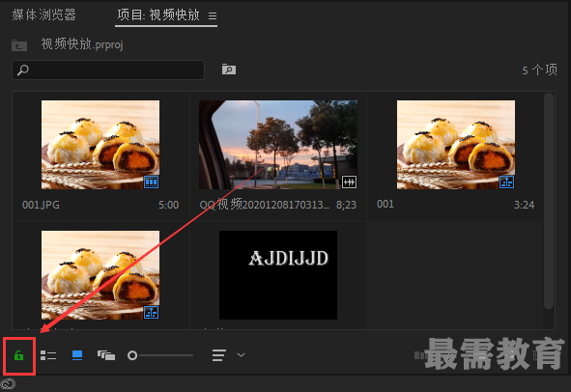Select the 001 sequence thumbnail
Viewport: 571px width, 392px height.
pyautogui.click(x=456, y=145)
